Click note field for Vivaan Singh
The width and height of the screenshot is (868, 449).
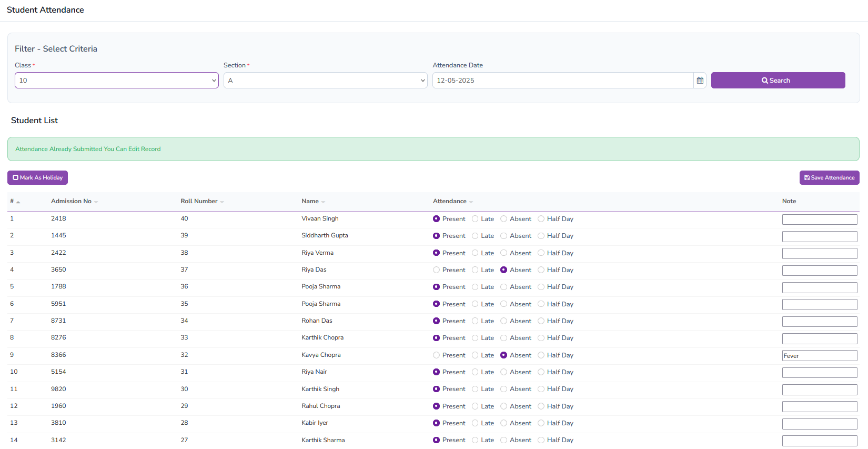[x=819, y=219]
